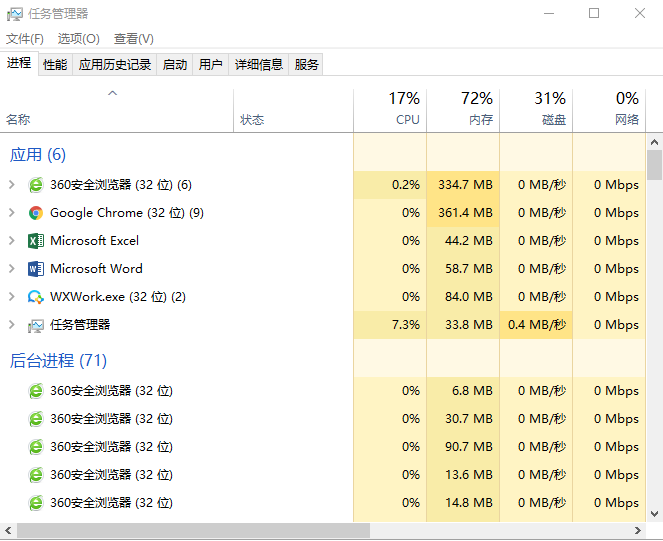Minimize the Task Manager window
The width and height of the screenshot is (663, 541).
coord(549,14)
